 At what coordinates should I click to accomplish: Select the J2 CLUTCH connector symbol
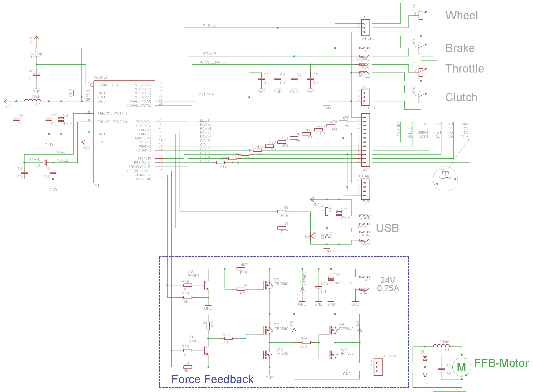click(x=366, y=97)
